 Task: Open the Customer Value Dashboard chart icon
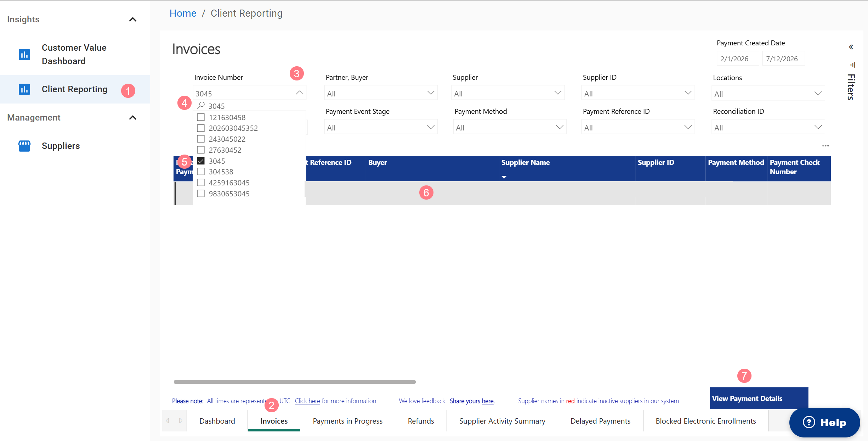click(24, 55)
